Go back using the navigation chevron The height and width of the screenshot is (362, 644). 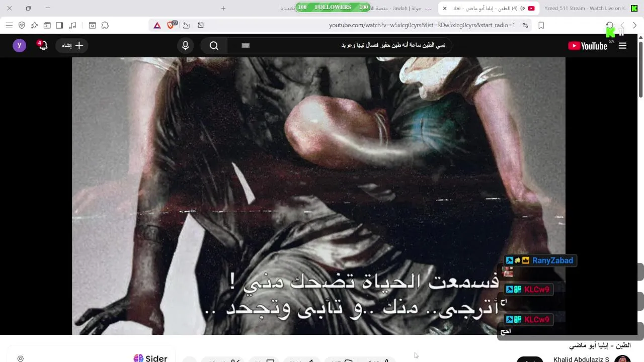coord(622,25)
